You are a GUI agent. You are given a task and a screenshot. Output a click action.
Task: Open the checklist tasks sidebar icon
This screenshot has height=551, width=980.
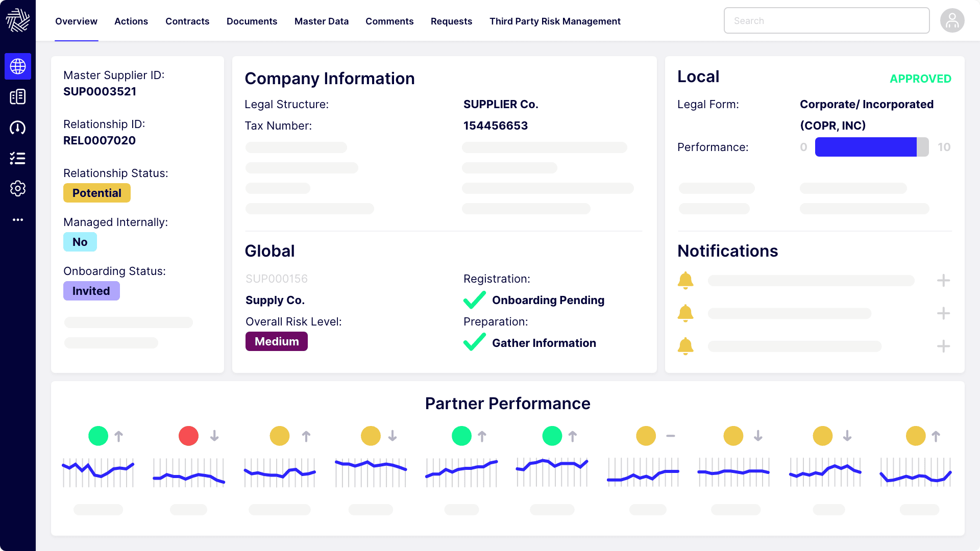point(18,158)
